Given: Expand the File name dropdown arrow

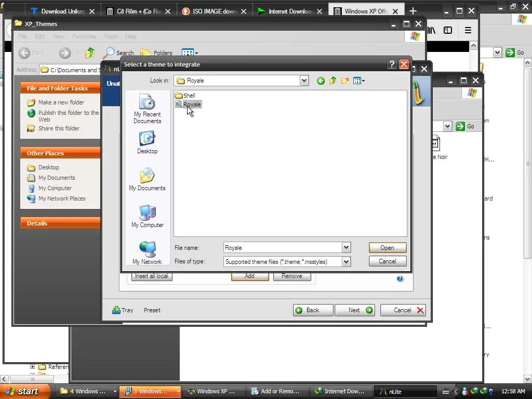Looking at the screenshot, I should (346, 248).
